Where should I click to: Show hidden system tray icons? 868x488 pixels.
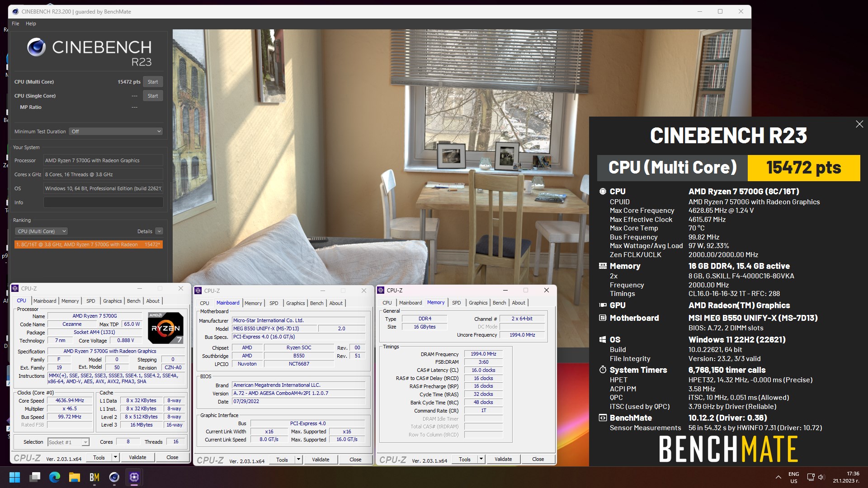pos(778,477)
